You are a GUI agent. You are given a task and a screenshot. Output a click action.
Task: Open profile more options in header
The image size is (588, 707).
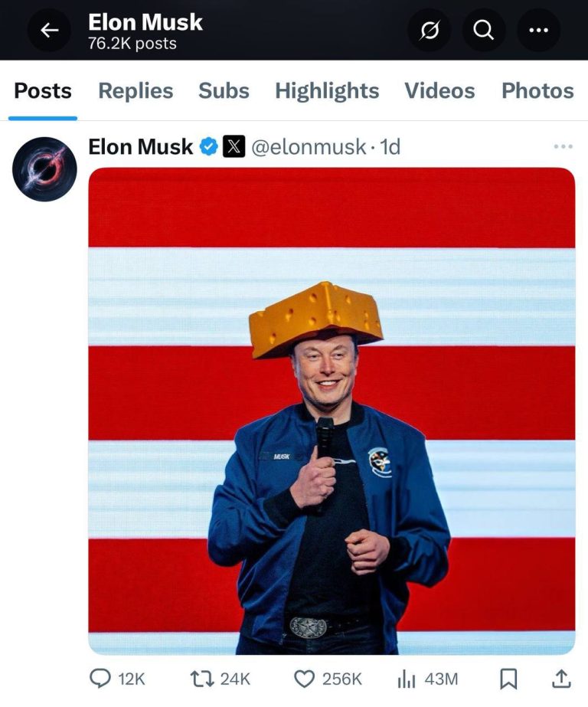pyautogui.click(x=538, y=30)
